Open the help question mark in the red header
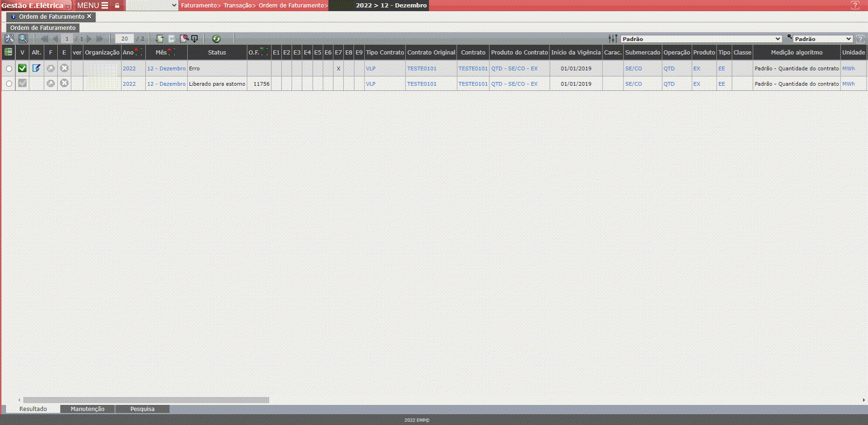 855,6
